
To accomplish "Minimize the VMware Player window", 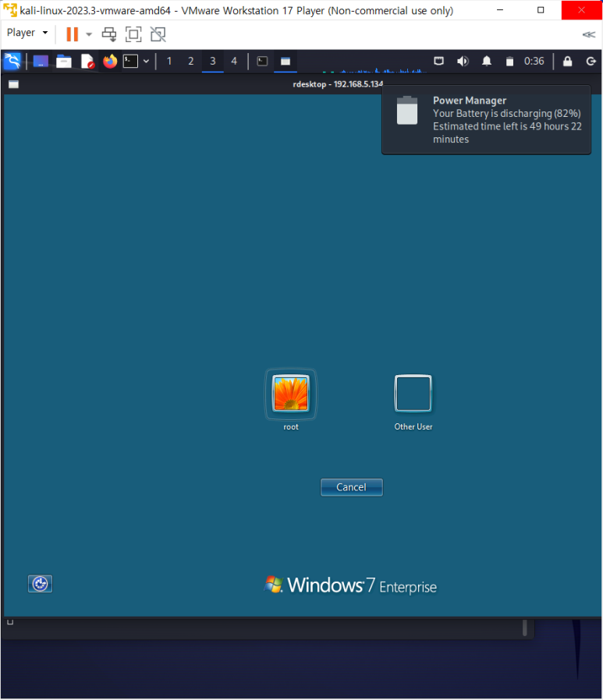I will (x=500, y=10).
